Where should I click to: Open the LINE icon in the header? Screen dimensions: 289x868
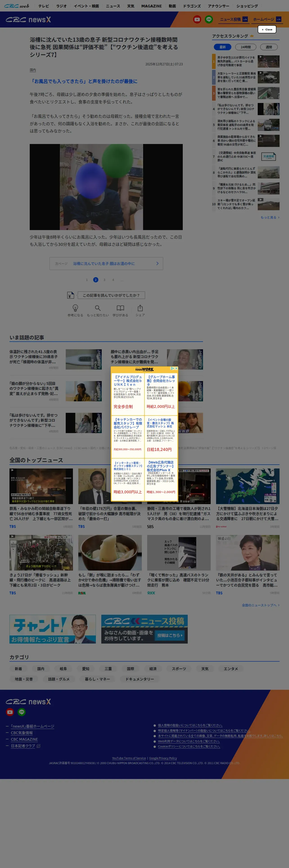click(209, 20)
